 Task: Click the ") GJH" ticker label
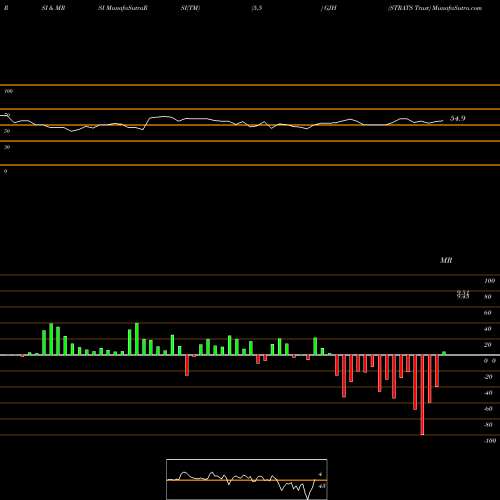coord(329,8)
